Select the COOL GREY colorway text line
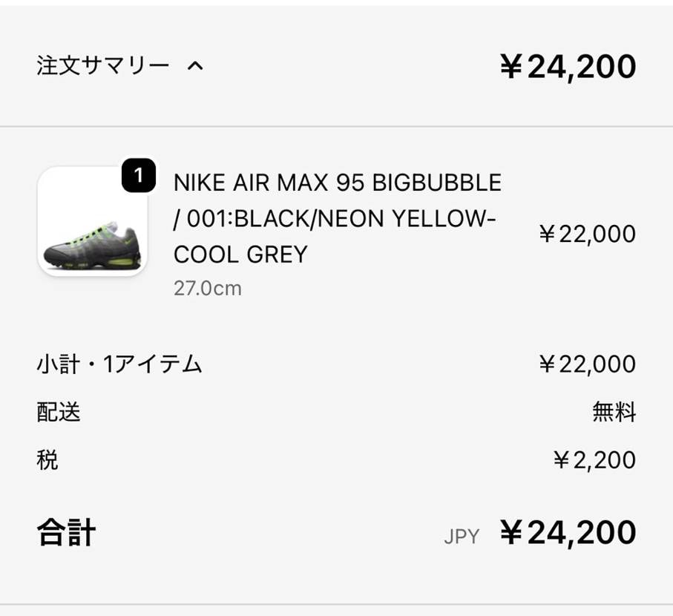This screenshot has height=616, width=673. tap(239, 254)
